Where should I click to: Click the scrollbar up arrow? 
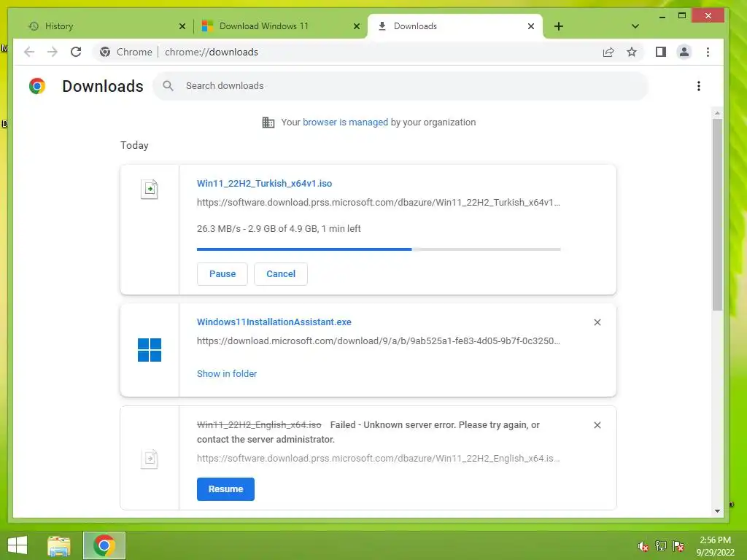(718, 113)
